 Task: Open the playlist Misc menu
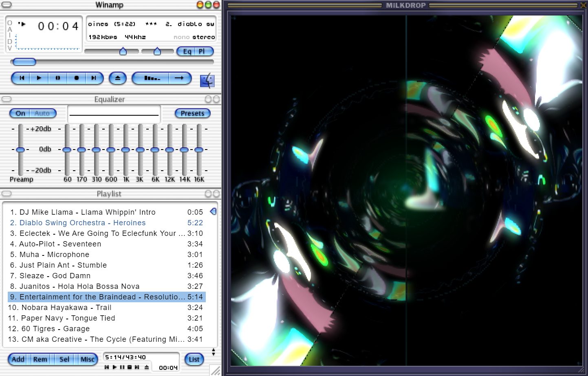(88, 359)
